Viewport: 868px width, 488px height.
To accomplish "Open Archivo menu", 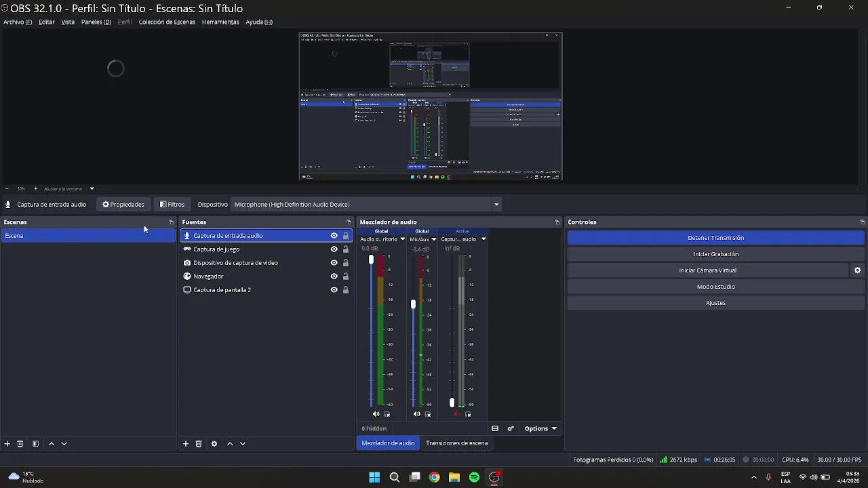I will pyautogui.click(x=18, y=22).
